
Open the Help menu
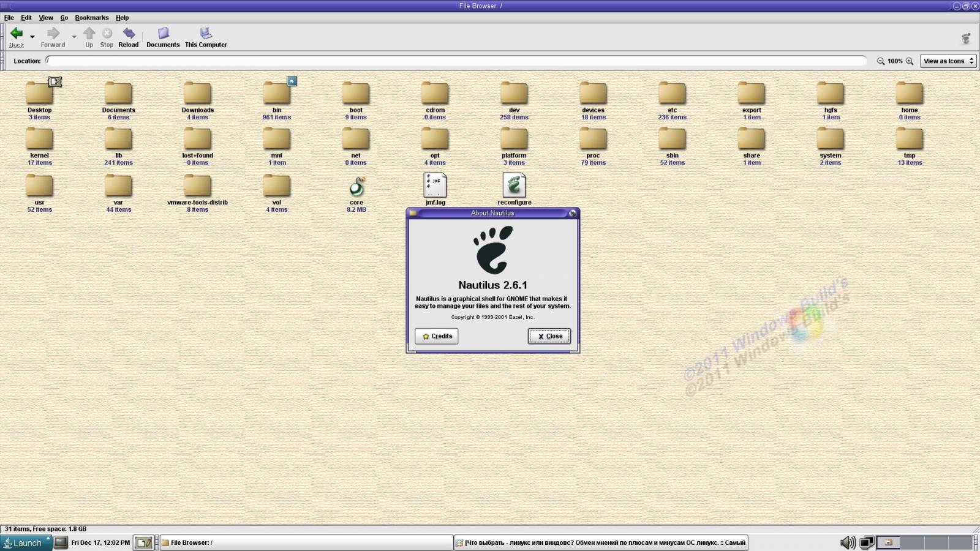123,18
